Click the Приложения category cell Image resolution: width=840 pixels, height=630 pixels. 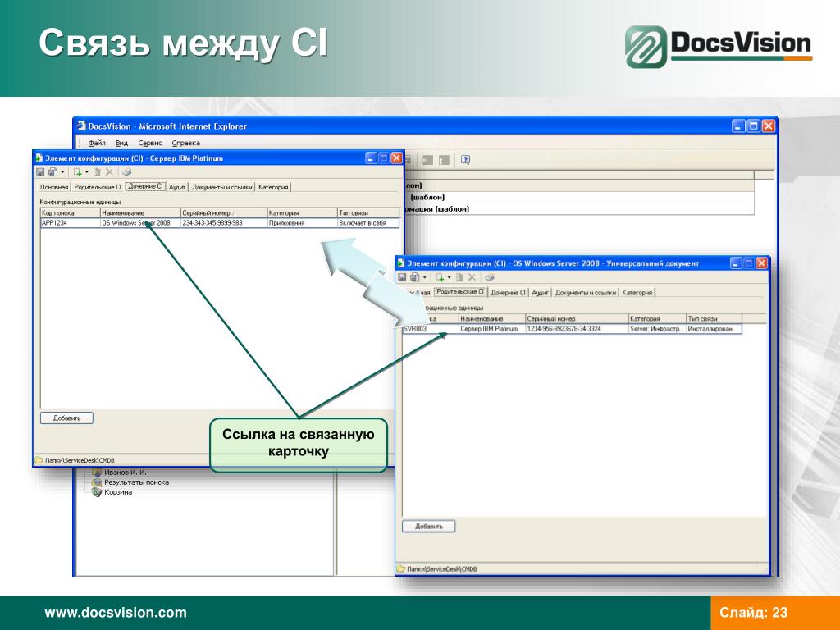pyautogui.click(x=302, y=223)
